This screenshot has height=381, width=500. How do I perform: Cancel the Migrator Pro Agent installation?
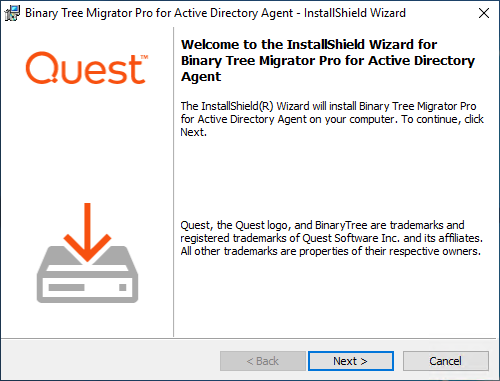(446, 361)
